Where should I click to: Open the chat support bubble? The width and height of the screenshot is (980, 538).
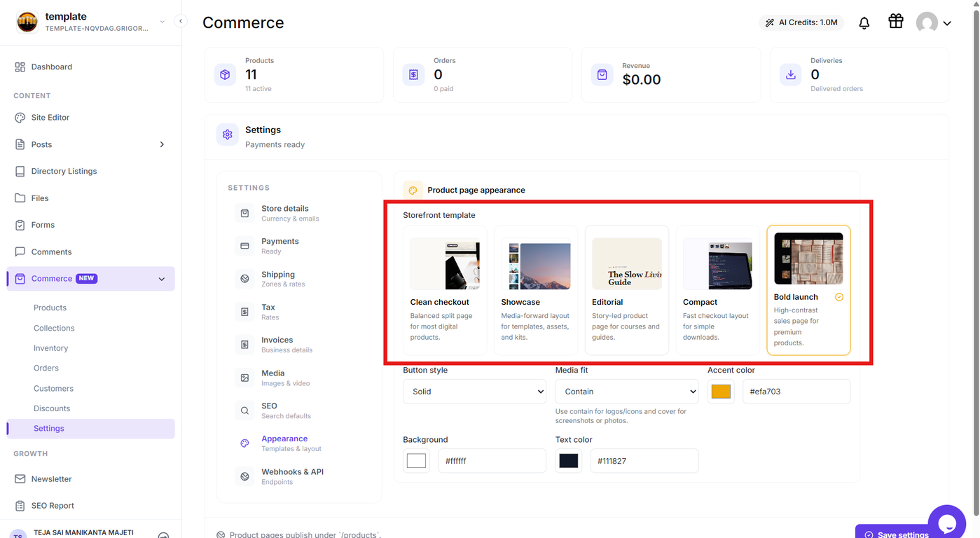pyautogui.click(x=946, y=523)
